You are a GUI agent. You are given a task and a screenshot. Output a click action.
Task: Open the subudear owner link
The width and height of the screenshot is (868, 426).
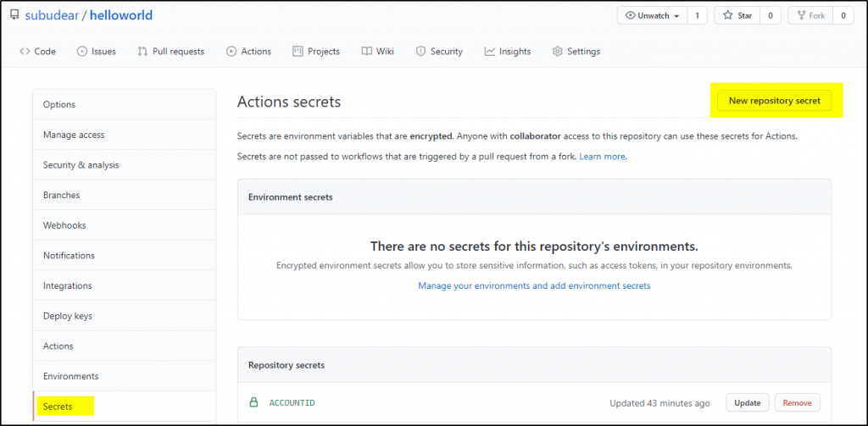pyautogui.click(x=53, y=15)
